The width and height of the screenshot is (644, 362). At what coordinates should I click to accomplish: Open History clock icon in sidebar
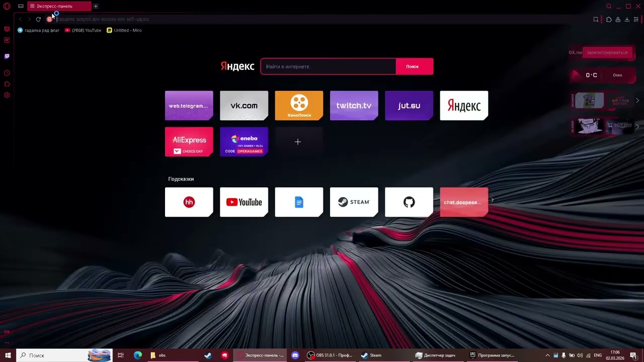7,73
